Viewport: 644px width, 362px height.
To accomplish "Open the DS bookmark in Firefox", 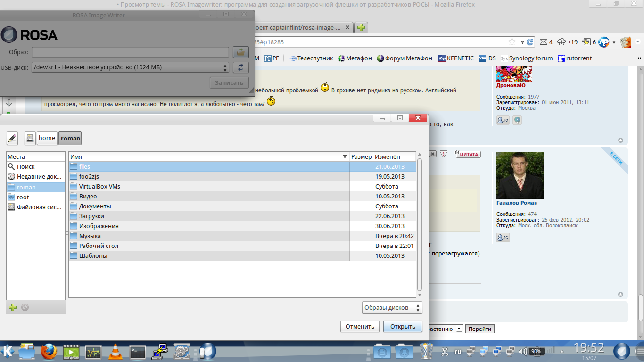I will tap(487, 58).
